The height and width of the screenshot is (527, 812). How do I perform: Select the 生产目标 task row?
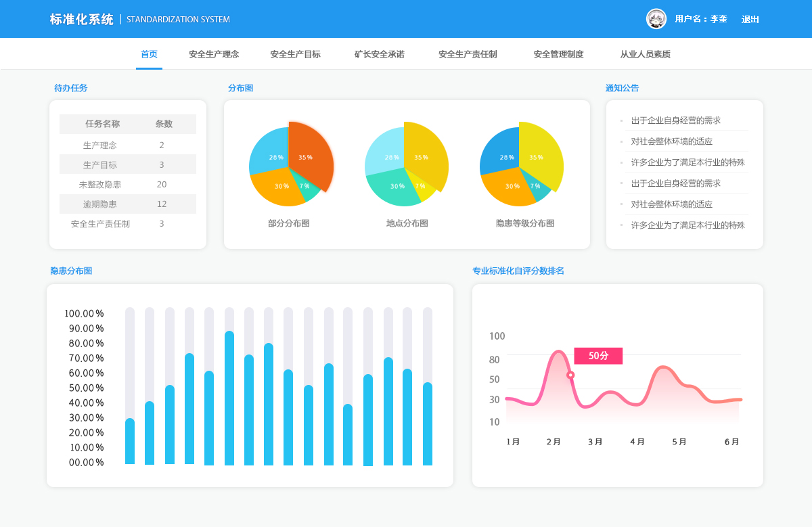pyautogui.click(x=128, y=164)
